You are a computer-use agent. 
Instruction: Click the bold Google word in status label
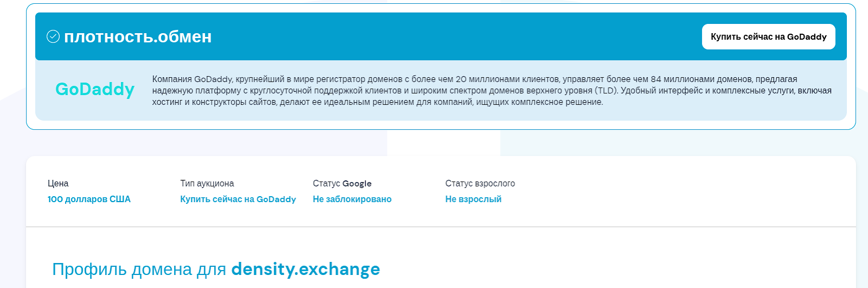(x=357, y=184)
